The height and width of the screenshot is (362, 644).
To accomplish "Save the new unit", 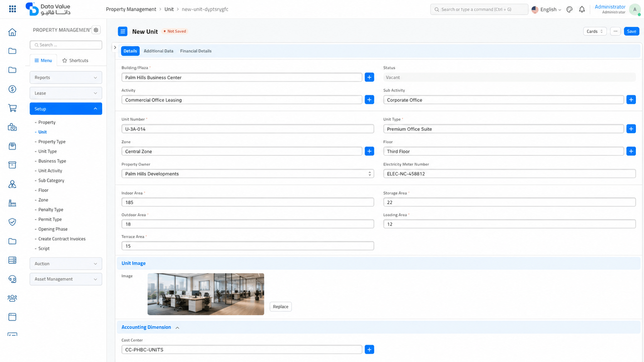I will pyautogui.click(x=631, y=31).
